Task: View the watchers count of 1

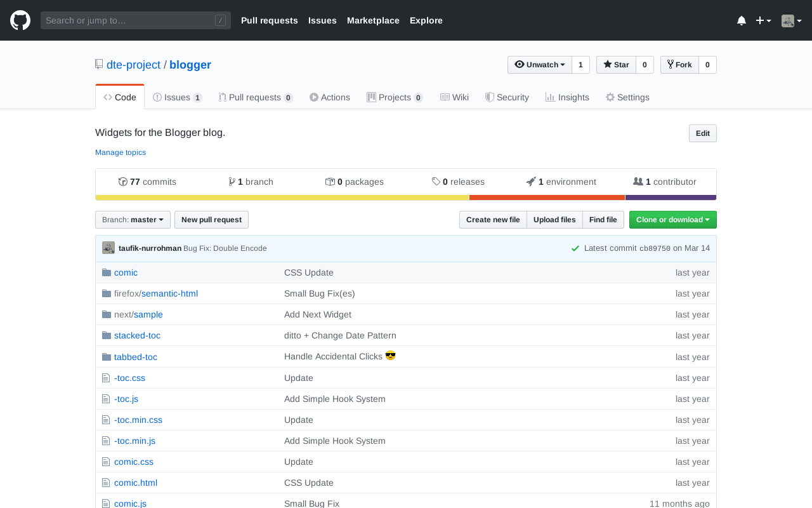Action: 580,65
